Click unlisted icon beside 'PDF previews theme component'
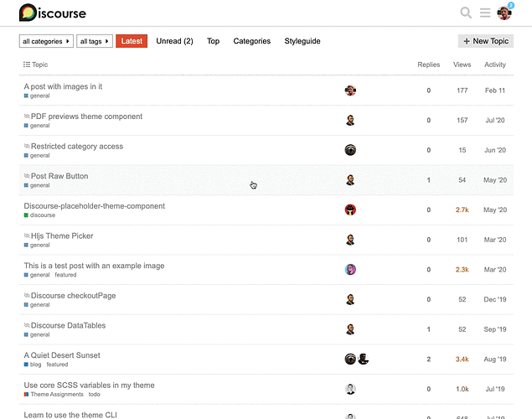532x419 pixels. tap(27, 116)
